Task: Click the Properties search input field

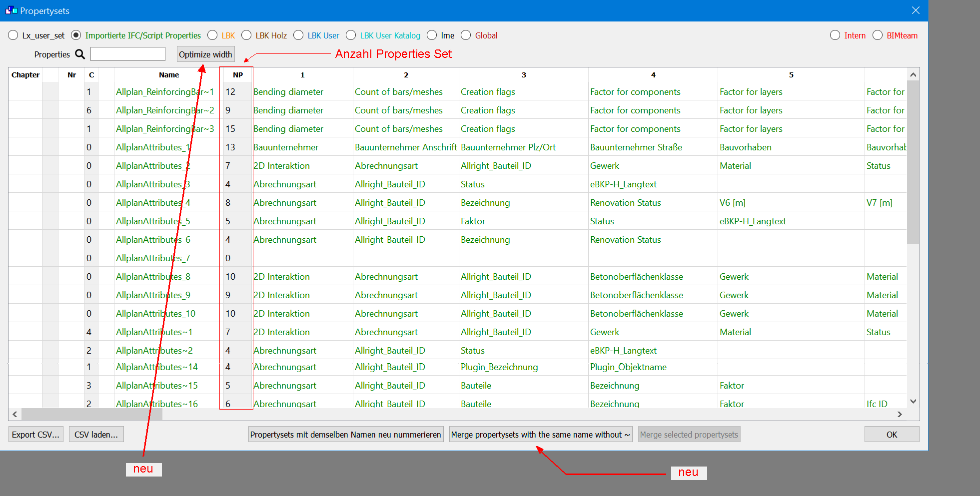Action: click(x=128, y=54)
